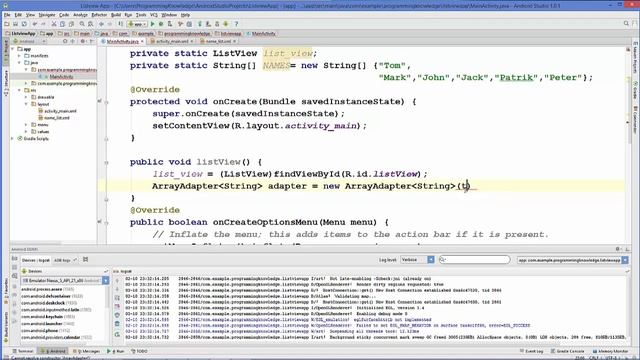
Task: Expand Gradle Scripts node
Action: (13, 139)
